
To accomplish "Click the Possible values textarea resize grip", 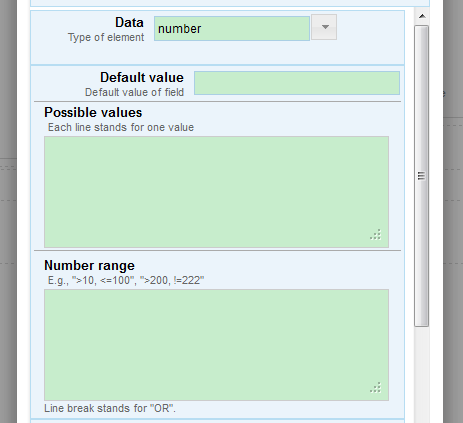I will (x=376, y=235).
